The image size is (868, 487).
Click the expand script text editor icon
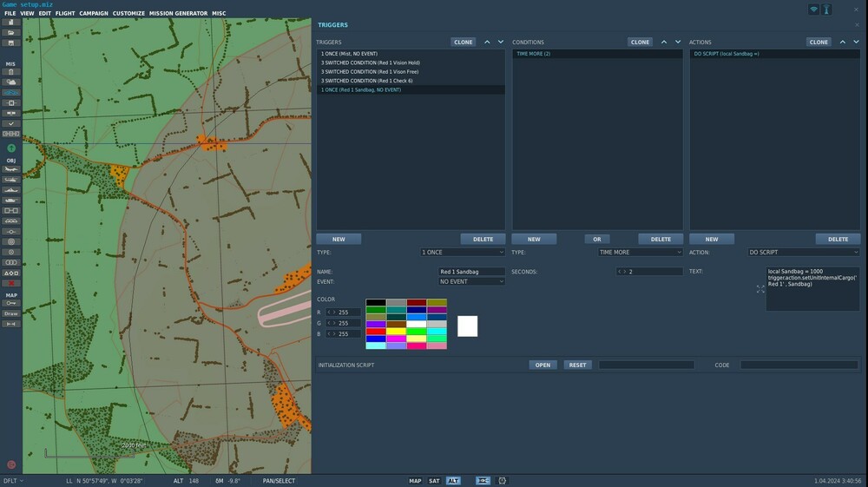point(760,289)
